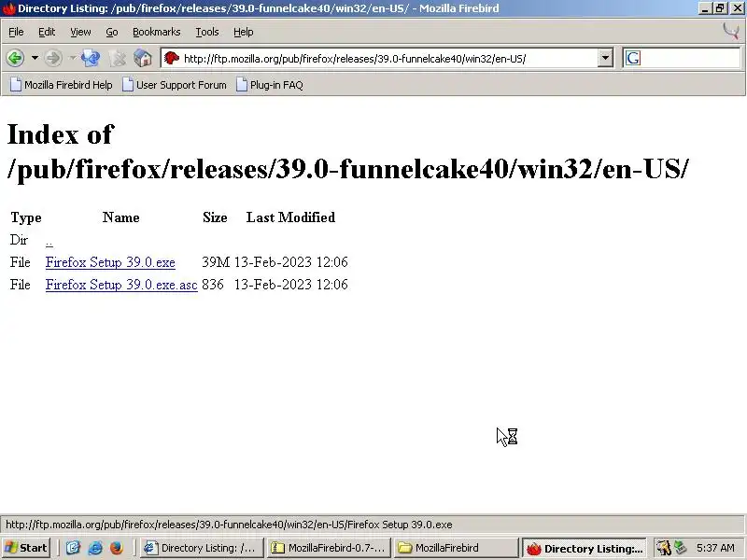Open the Back button history dropdown

[35, 59]
